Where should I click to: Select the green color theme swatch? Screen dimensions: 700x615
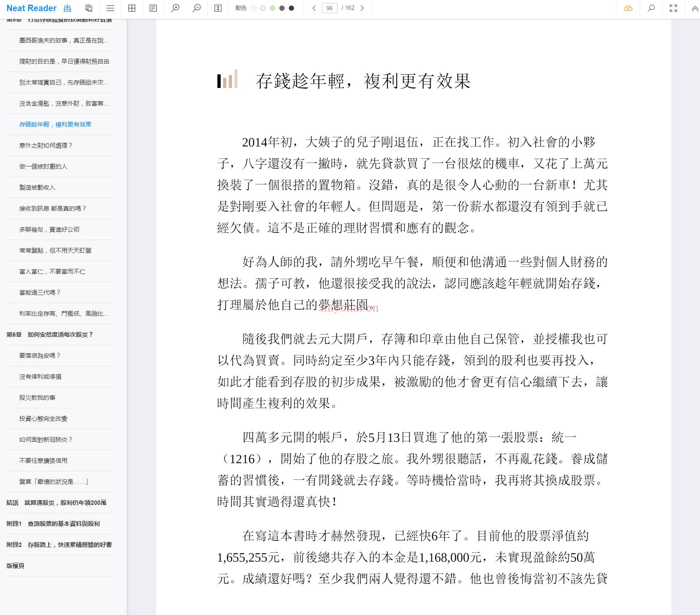point(273,8)
